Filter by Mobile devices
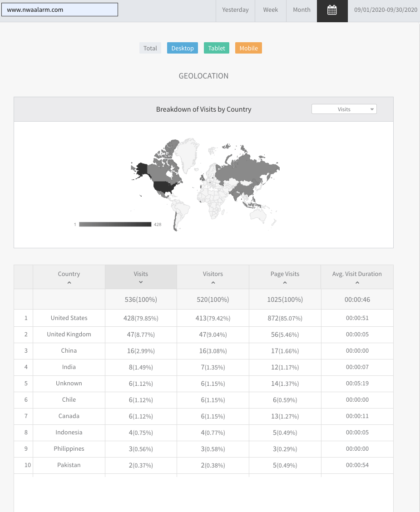 (x=248, y=48)
